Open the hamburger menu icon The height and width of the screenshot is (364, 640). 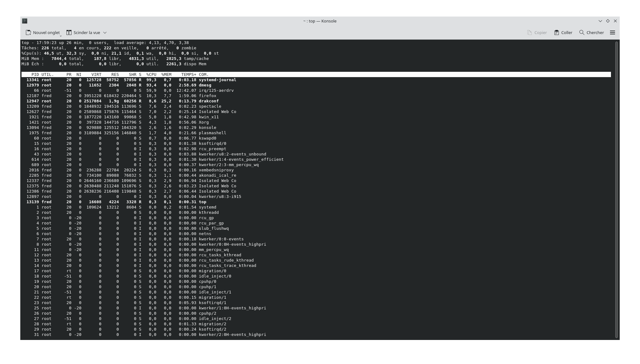(x=613, y=32)
